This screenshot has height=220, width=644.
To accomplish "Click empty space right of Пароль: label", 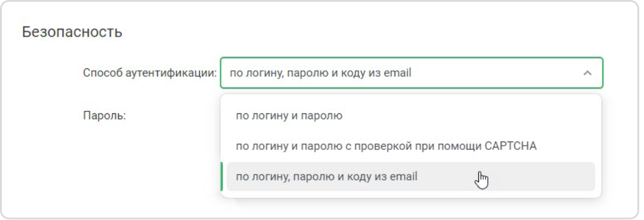I will pyautogui.click(x=172, y=116).
